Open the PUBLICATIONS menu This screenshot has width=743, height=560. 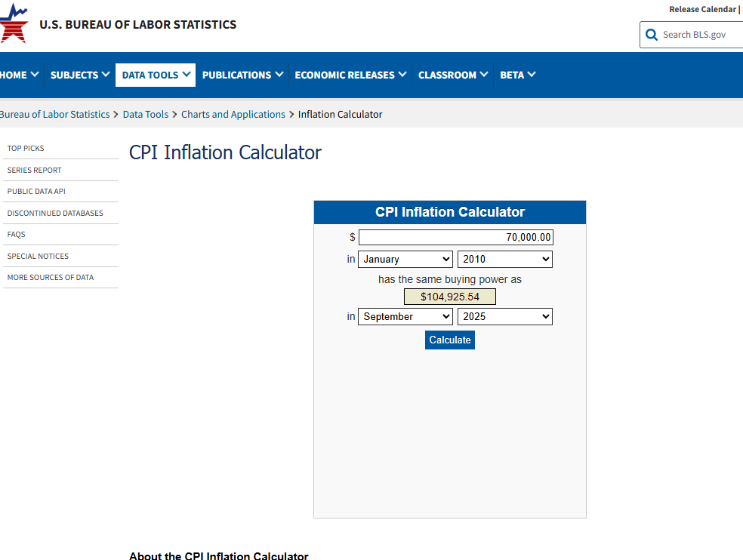click(x=242, y=75)
